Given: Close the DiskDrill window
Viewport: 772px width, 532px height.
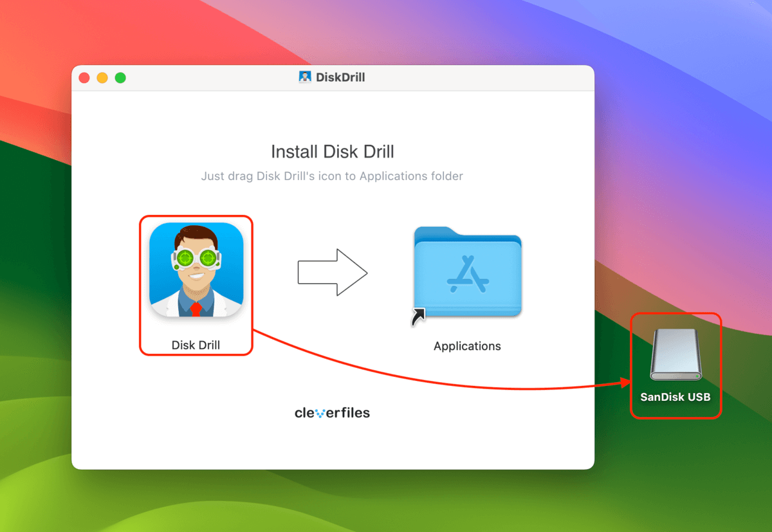Looking at the screenshot, I should point(84,78).
